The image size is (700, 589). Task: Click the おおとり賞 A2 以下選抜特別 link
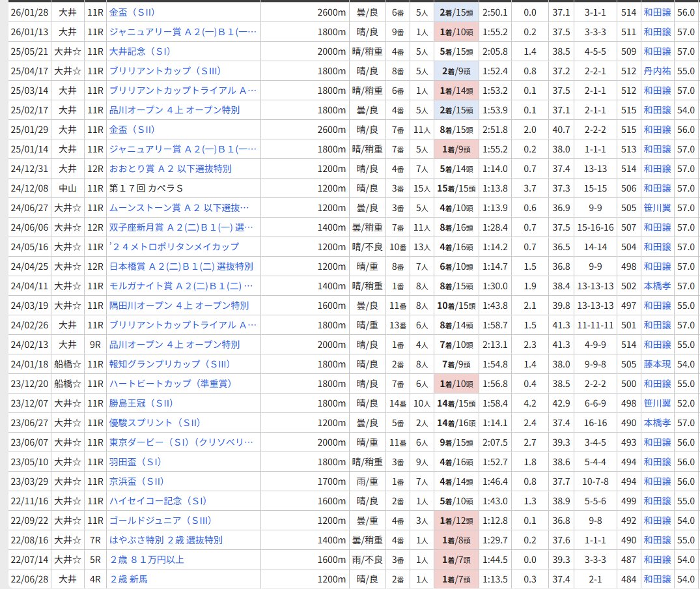[x=170, y=169]
